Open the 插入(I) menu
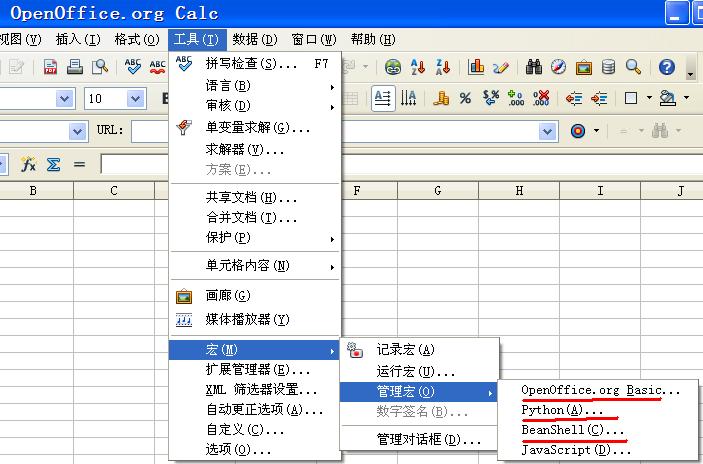 78,39
